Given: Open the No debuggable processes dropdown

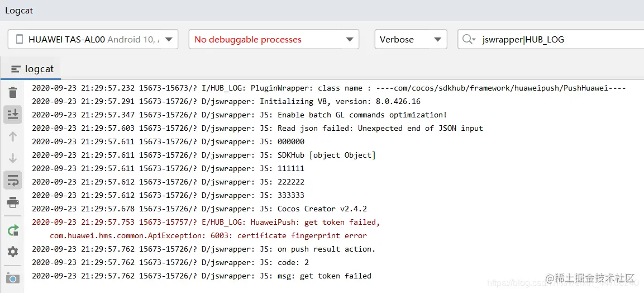Looking at the screenshot, I should (x=274, y=40).
